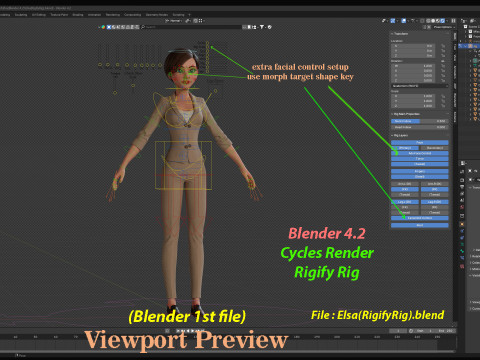Open the Outliner editor type menu

[464, 21]
